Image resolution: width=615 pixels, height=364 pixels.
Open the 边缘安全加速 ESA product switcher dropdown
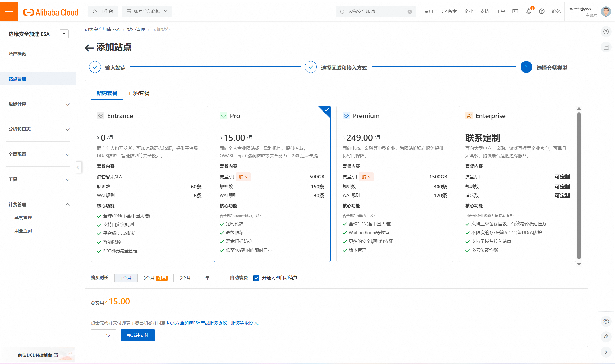(64, 34)
